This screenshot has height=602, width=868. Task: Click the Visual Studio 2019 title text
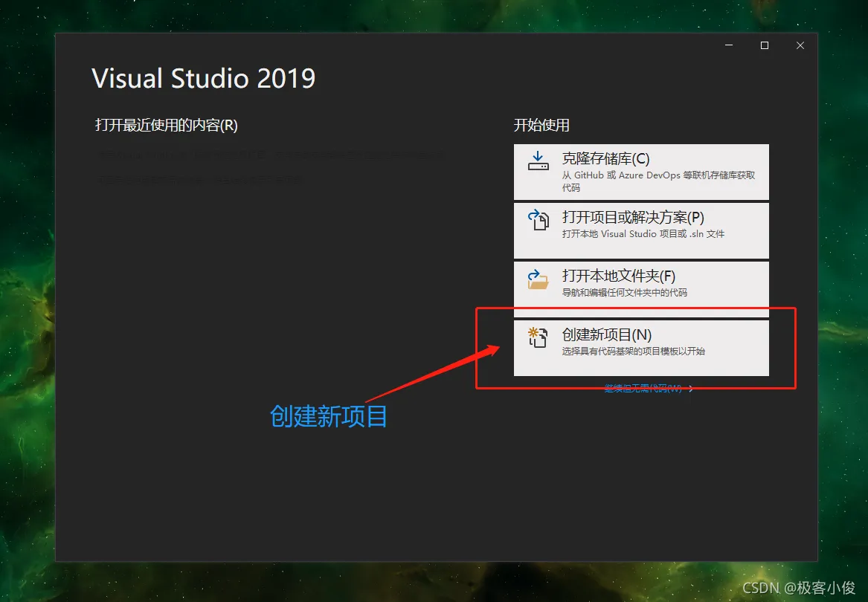coord(203,78)
